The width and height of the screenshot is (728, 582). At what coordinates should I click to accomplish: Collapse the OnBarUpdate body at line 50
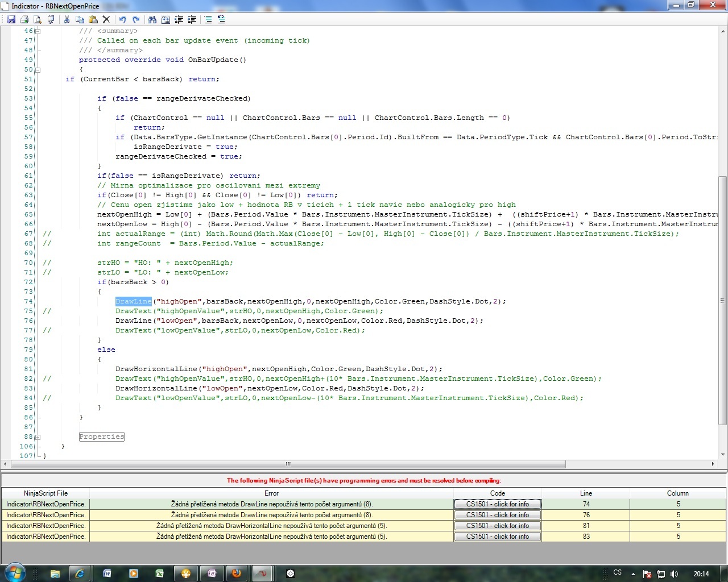coord(38,70)
